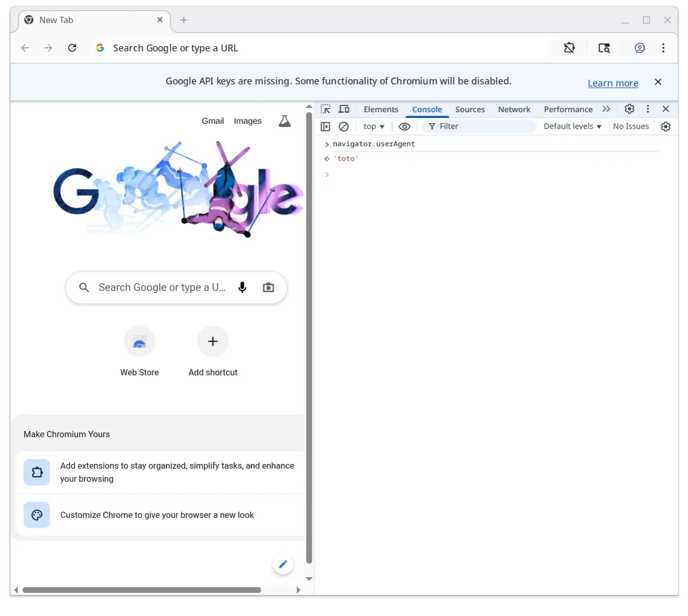Open the Default levels dropdown
The image size is (688, 616).
pyautogui.click(x=572, y=126)
